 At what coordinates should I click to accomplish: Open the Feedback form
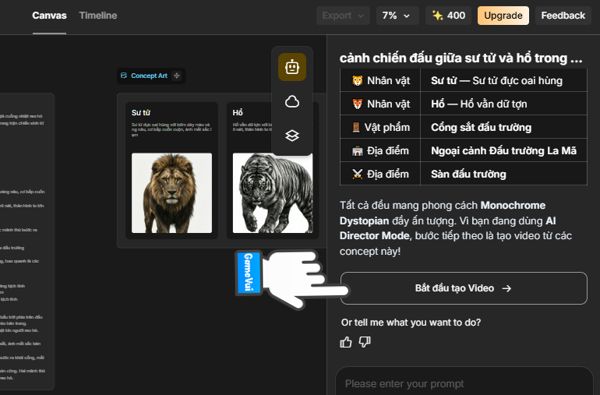563,16
